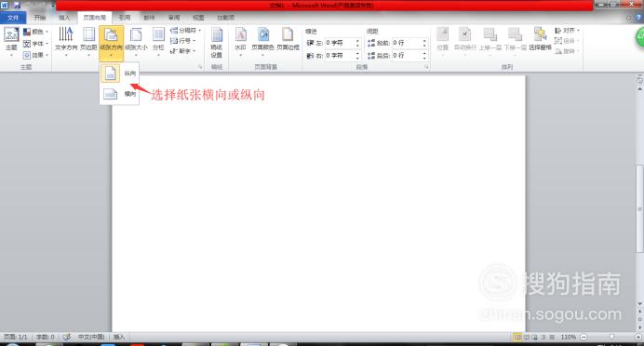Open the 纸张大小 paper size gallery
The width and height of the screenshot is (644, 346).
tap(136, 40)
